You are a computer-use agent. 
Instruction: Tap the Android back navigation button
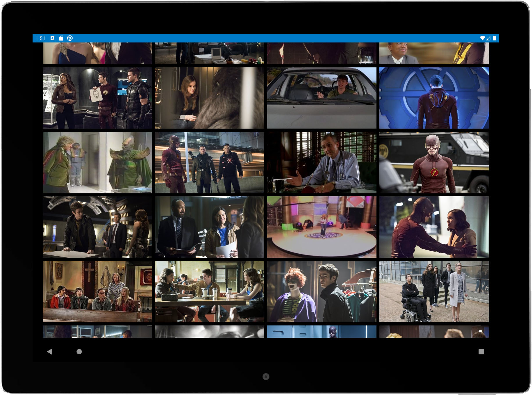coord(50,351)
